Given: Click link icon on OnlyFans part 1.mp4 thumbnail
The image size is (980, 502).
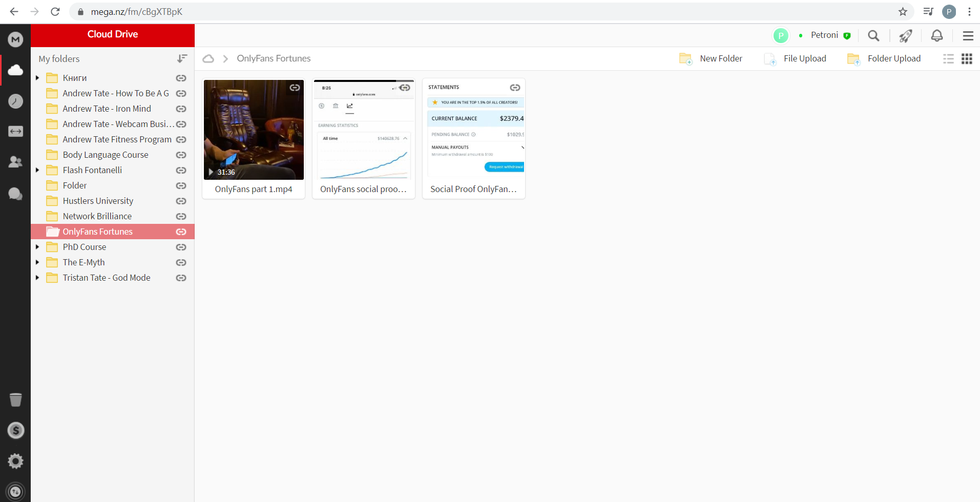Looking at the screenshot, I should click(295, 88).
